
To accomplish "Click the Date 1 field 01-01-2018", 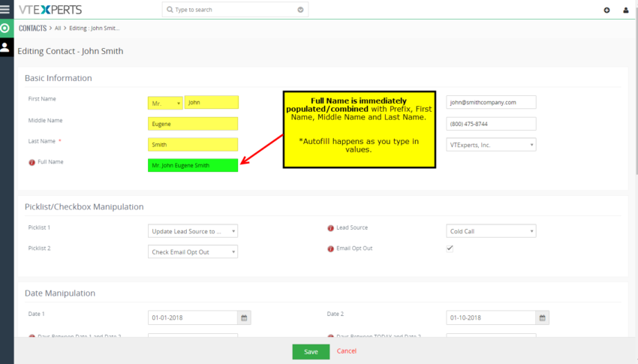I will (x=193, y=317).
